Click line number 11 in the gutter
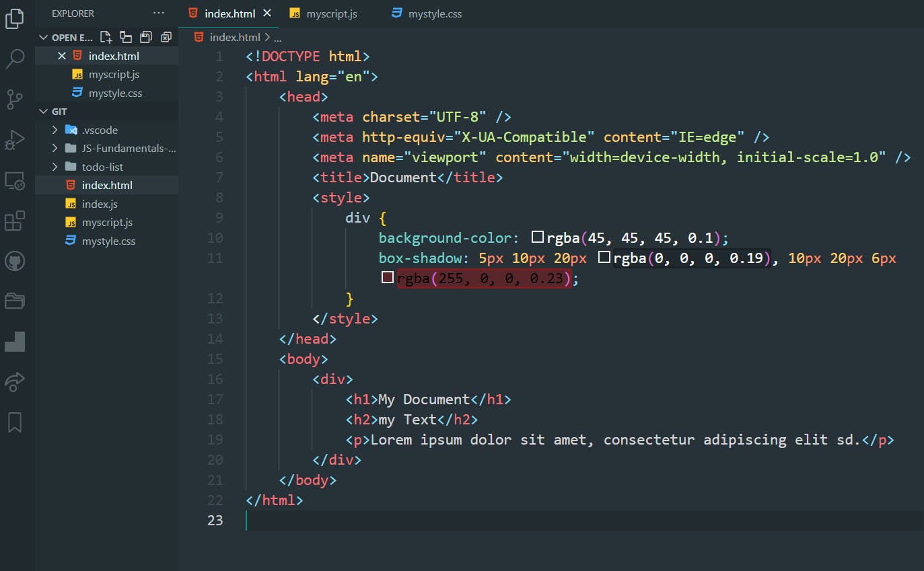 [x=215, y=258]
